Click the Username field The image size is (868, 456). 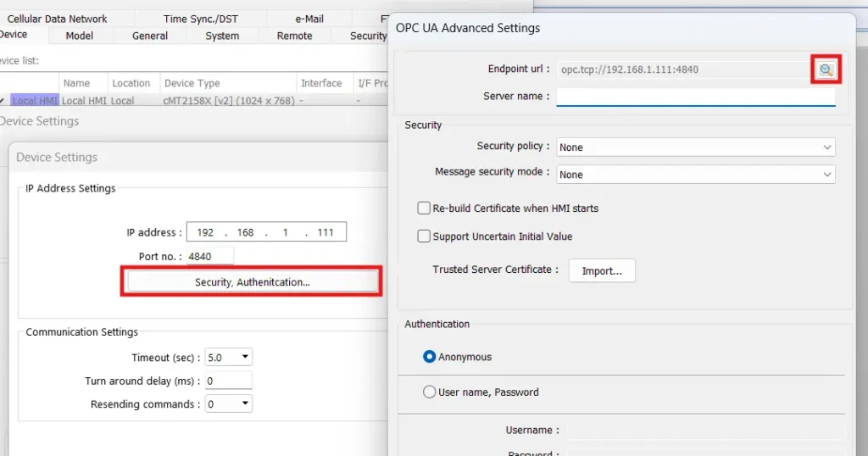(x=706, y=430)
